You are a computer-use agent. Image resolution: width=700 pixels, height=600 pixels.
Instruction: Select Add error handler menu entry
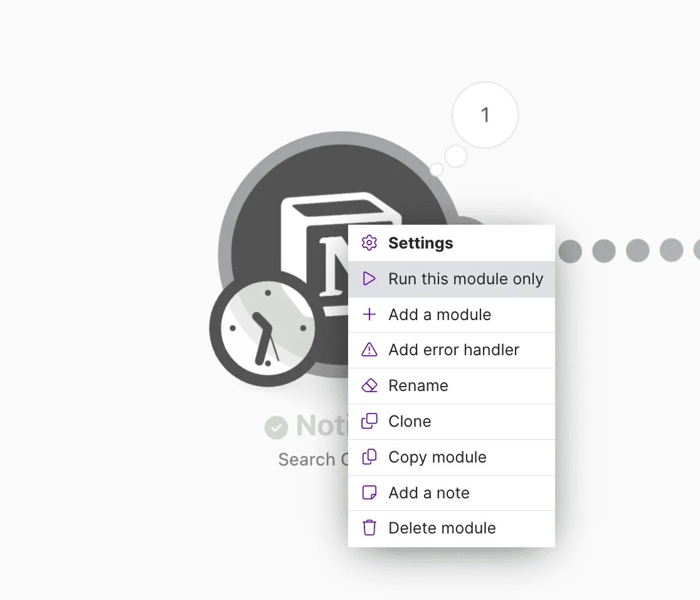coord(452,350)
